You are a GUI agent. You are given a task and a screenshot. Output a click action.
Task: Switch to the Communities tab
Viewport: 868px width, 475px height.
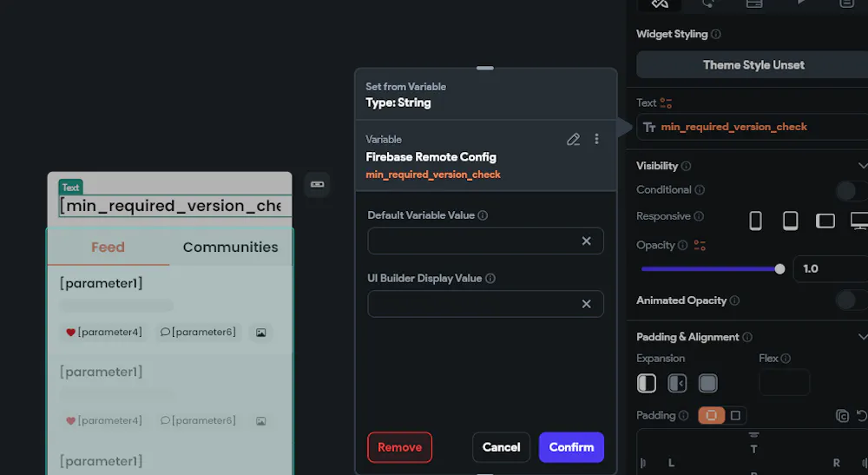[230, 247]
